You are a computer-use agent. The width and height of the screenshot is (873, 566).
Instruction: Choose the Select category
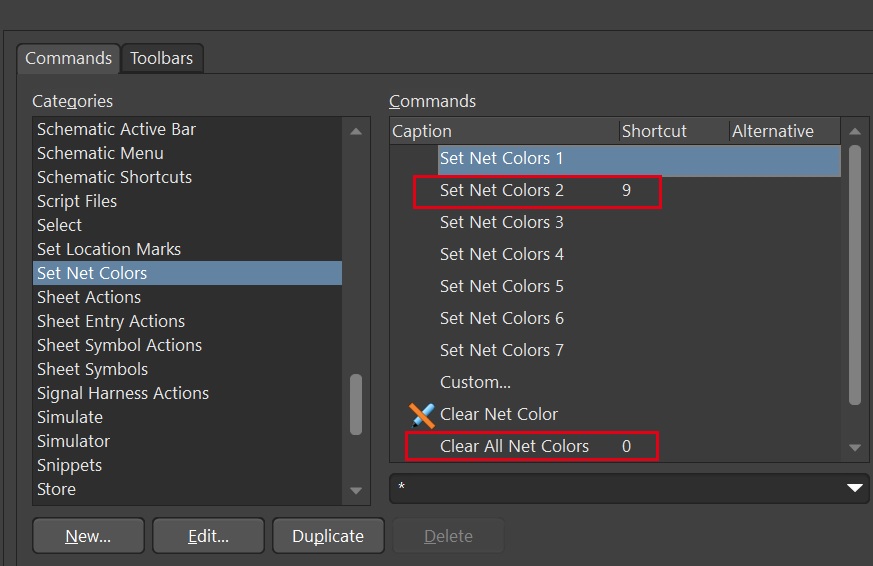pos(187,225)
